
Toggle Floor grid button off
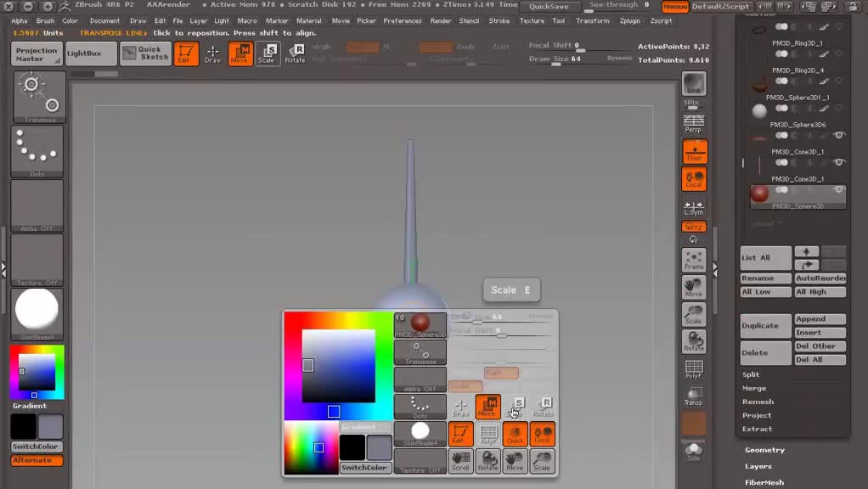pos(694,151)
